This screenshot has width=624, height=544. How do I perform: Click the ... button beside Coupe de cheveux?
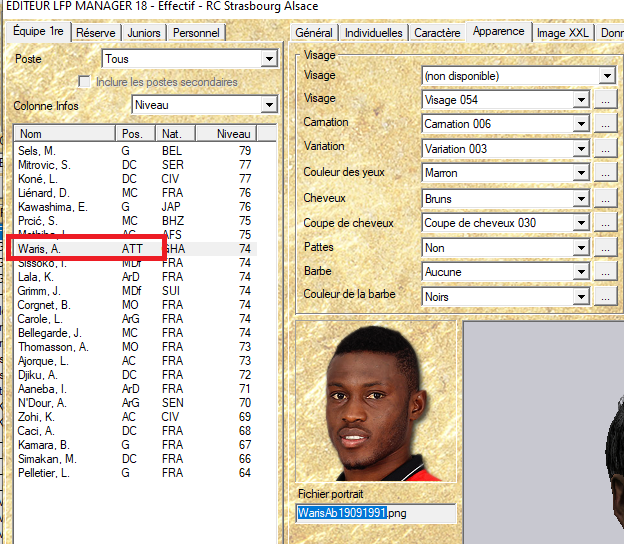pyautogui.click(x=605, y=223)
